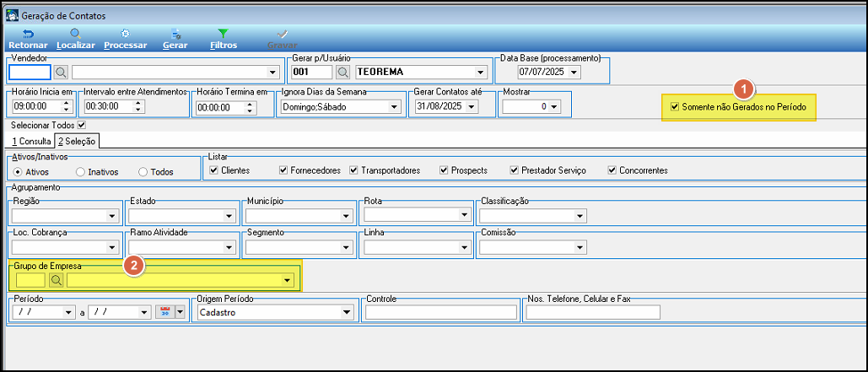
Task: Uncheck Fornecedores checkbox
Action: pos(283,170)
